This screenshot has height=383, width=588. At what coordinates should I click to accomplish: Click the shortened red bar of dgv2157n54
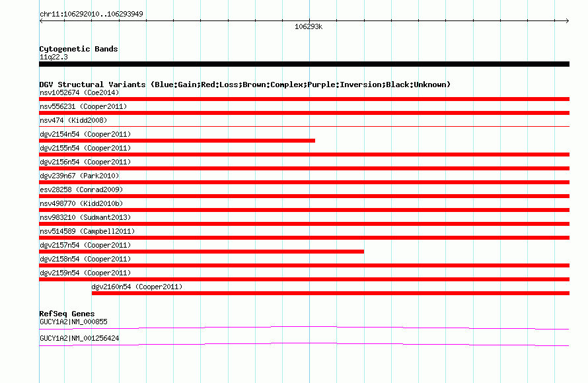(202, 252)
